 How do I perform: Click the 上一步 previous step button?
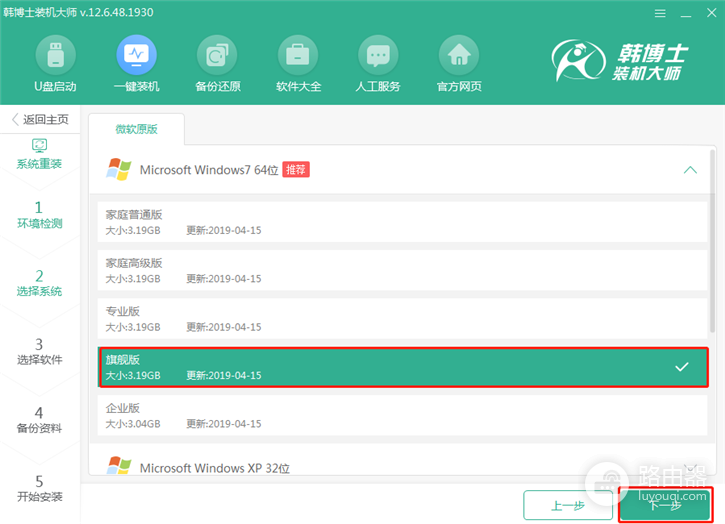click(x=568, y=506)
